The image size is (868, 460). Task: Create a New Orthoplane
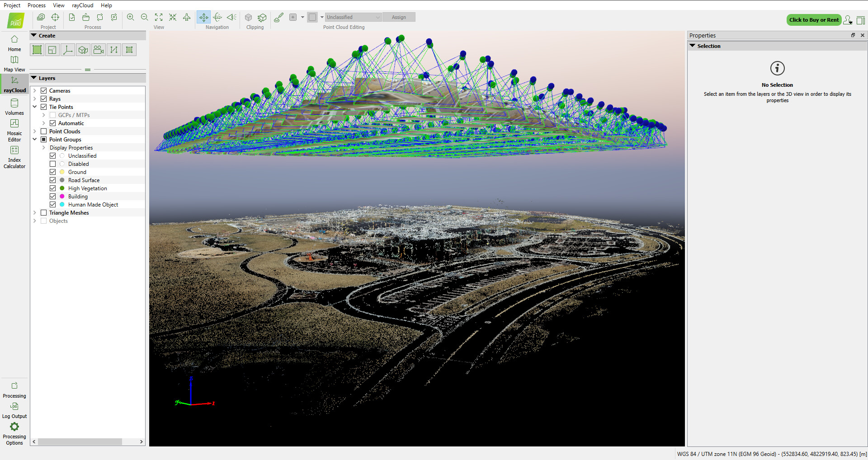pyautogui.click(x=83, y=50)
